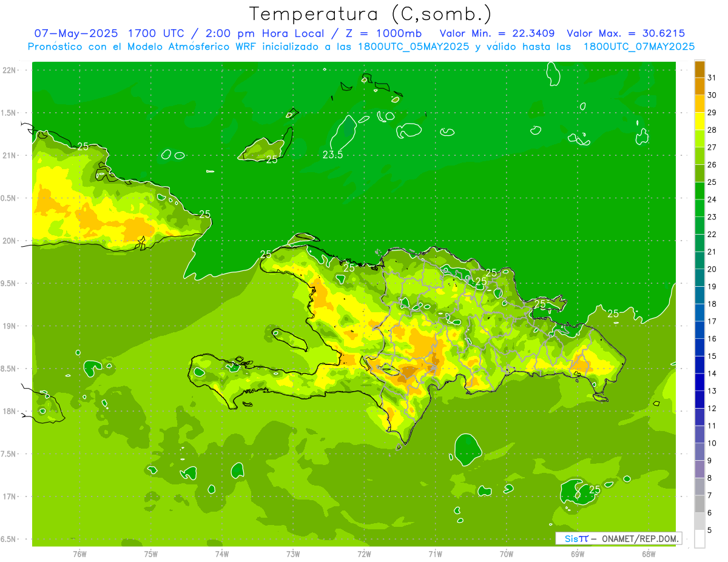Click the "71W" longitude axis label
Screen dimensions: 728x562
click(435, 554)
